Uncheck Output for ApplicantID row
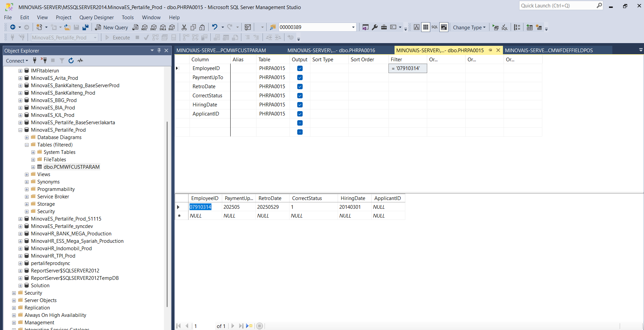Screen dimensions: 644x330 tap(300, 114)
